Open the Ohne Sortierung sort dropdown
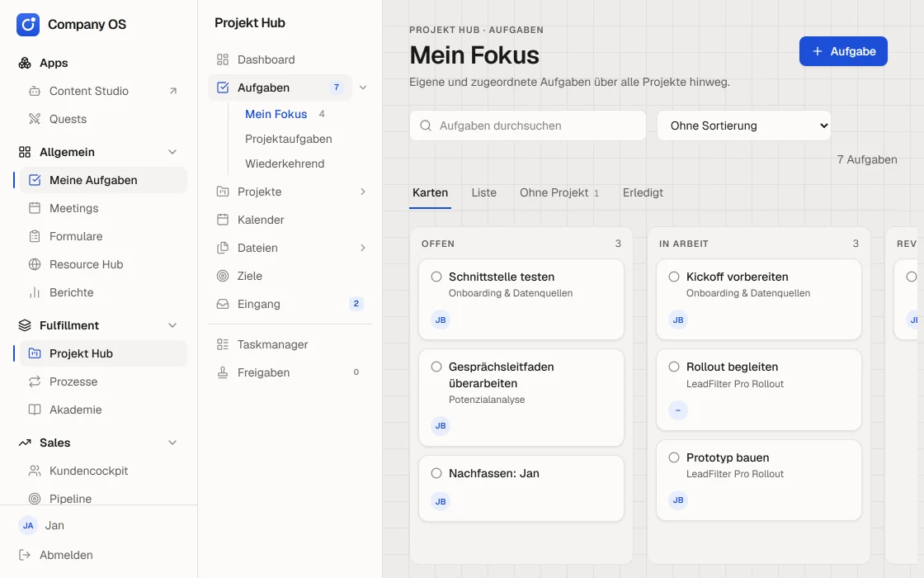The width and height of the screenshot is (924, 578). tap(743, 126)
